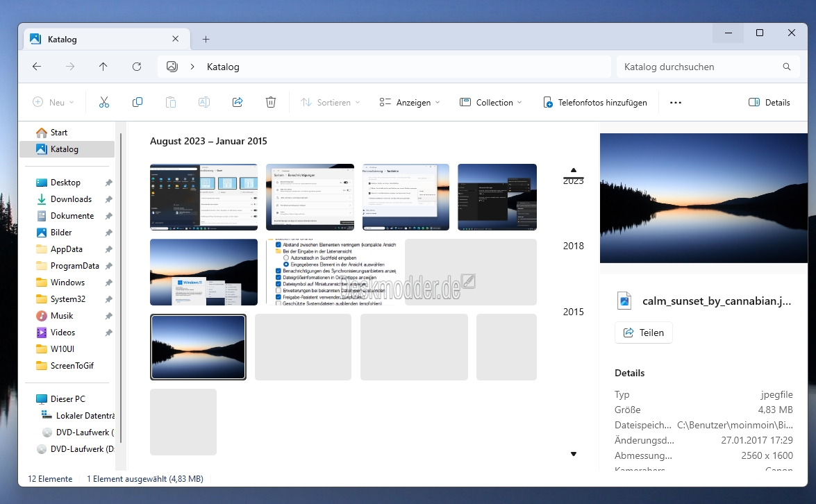Screen dimensions: 816x504
Task: Select the calm sunset lake thumbnail
Action: (198, 347)
